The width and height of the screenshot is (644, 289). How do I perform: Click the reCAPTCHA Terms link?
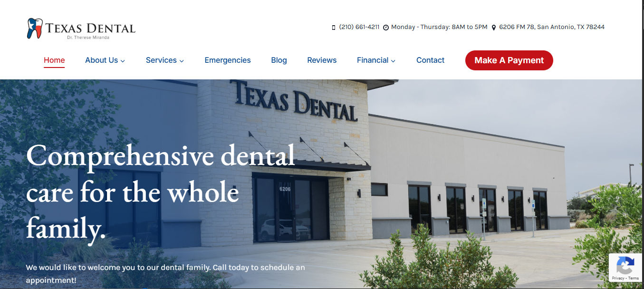(x=634, y=278)
